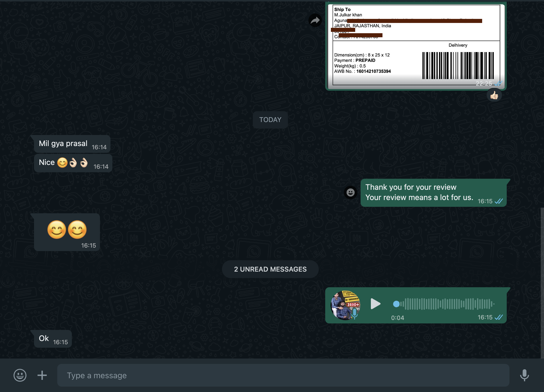Screen dimensions: 544x392
Task: Click the voice message waveform seek dot
Action: 396,304
